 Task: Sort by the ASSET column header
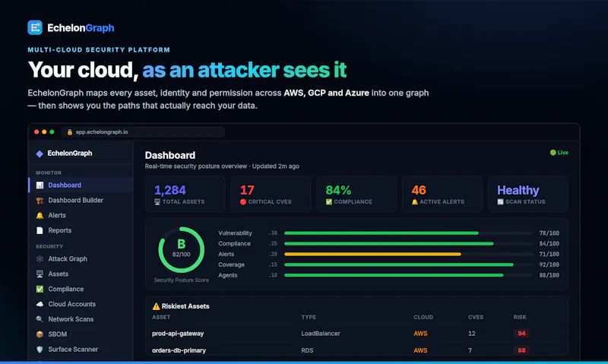[161, 317]
